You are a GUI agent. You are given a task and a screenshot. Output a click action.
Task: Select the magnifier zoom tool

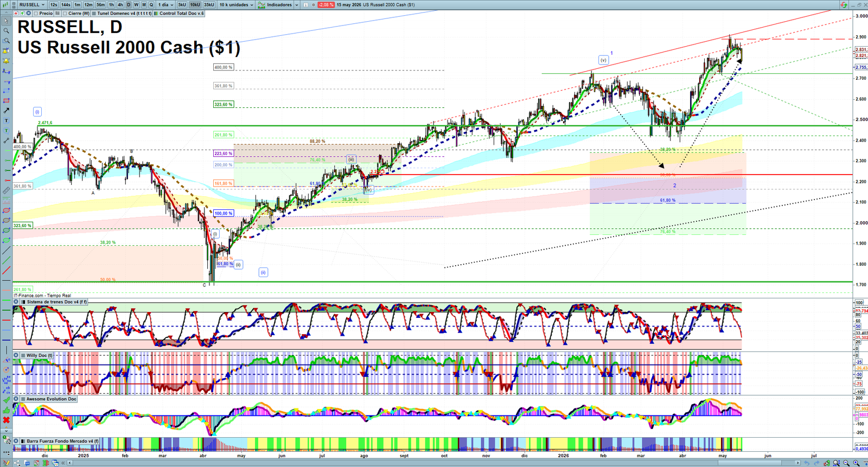coord(6,31)
